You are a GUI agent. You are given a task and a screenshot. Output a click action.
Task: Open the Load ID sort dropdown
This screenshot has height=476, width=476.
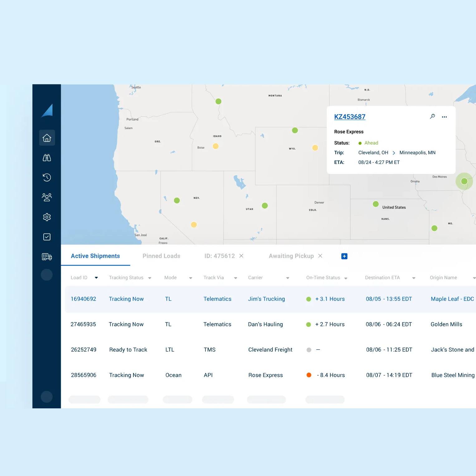[96, 277]
